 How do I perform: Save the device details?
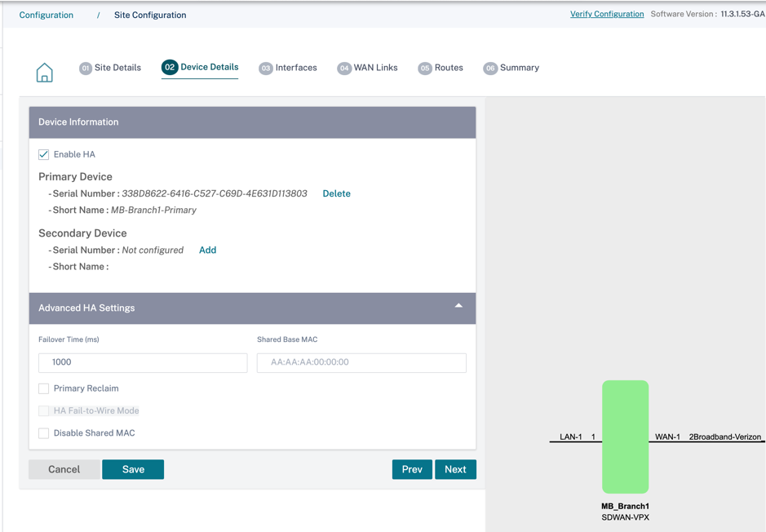133,469
